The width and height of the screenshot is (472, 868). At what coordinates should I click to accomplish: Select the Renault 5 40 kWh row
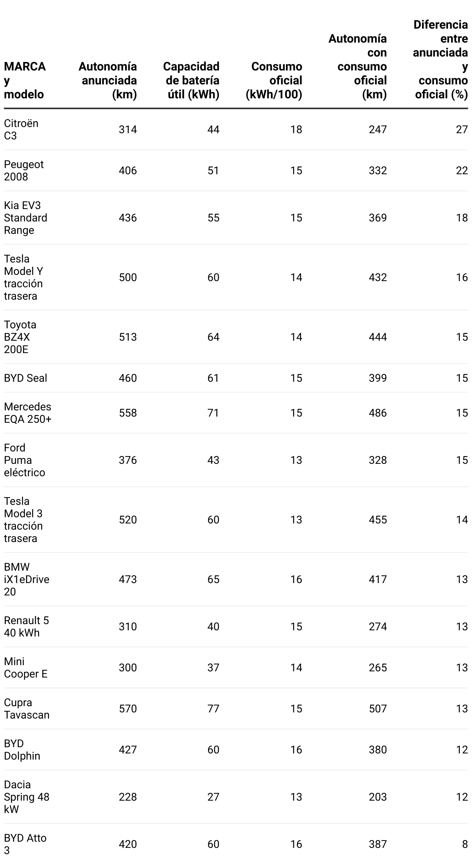(x=236, y=626)
